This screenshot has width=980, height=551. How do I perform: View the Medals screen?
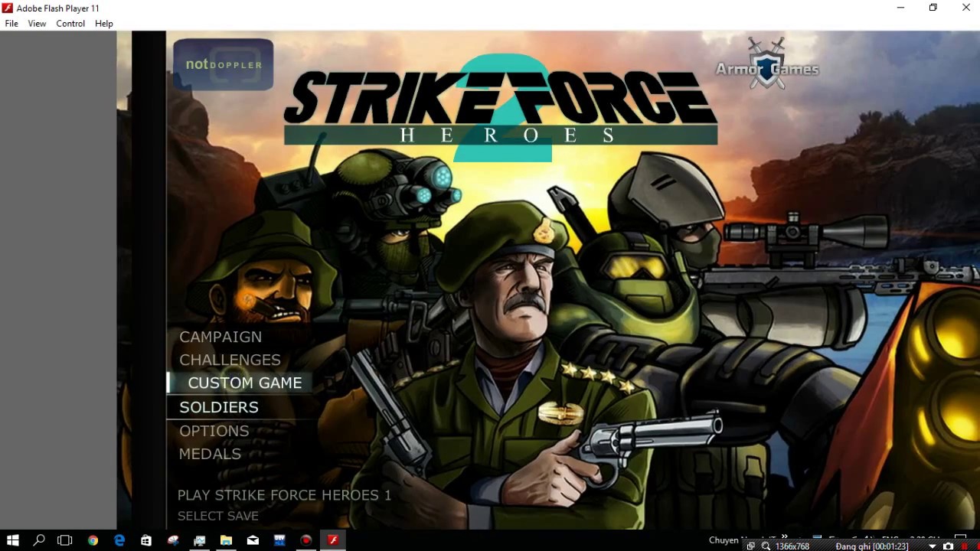[210, 454]
